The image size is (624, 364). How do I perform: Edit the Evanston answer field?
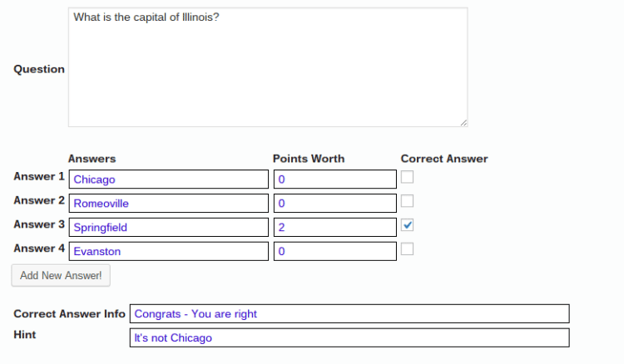tap(169, 251)
